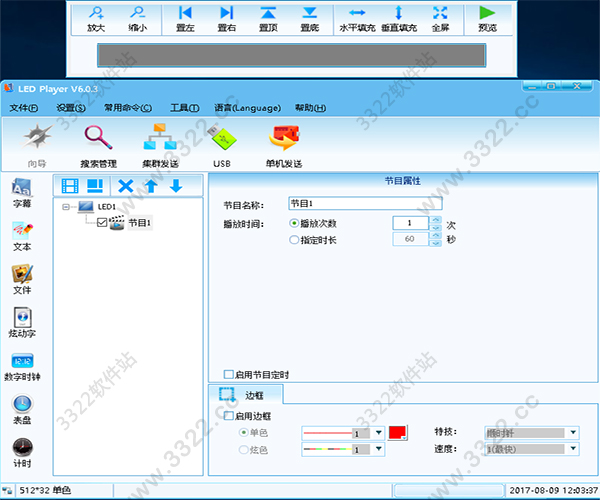Open 搜索管理 search management

pyautogui.click(x=98, y=145)
